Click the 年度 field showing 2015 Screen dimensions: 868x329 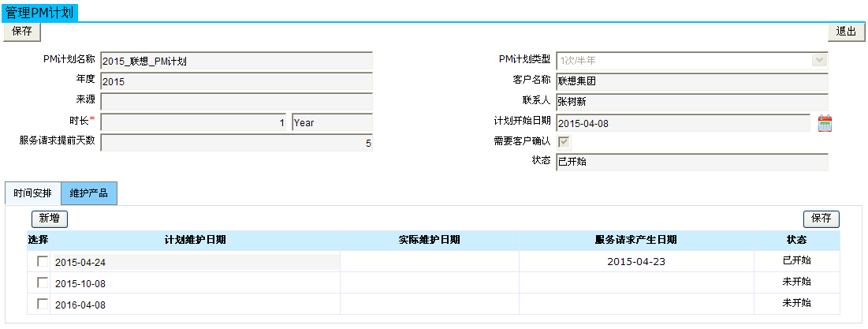tap(237, 81)
